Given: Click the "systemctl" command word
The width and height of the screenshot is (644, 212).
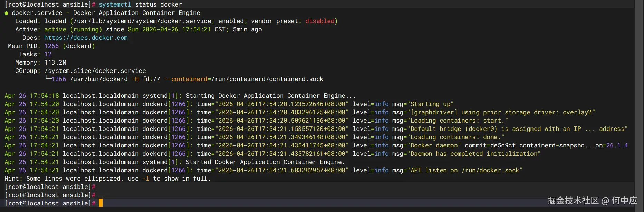Looking at the screenshot, I should 115,4.
